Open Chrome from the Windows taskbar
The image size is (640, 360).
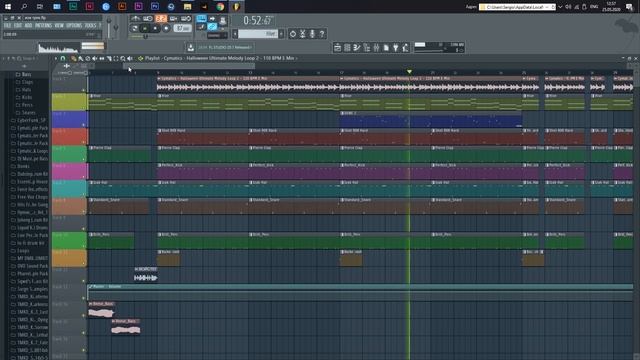coord(220,7)
